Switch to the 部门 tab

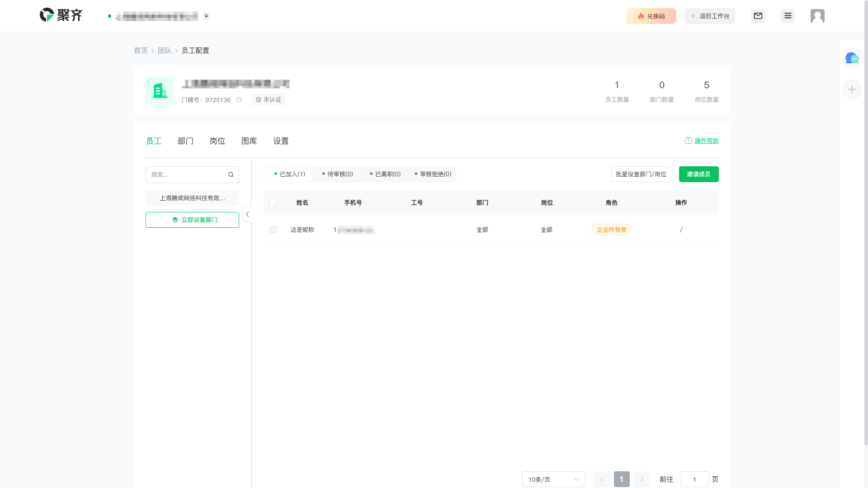coord(185,141)
